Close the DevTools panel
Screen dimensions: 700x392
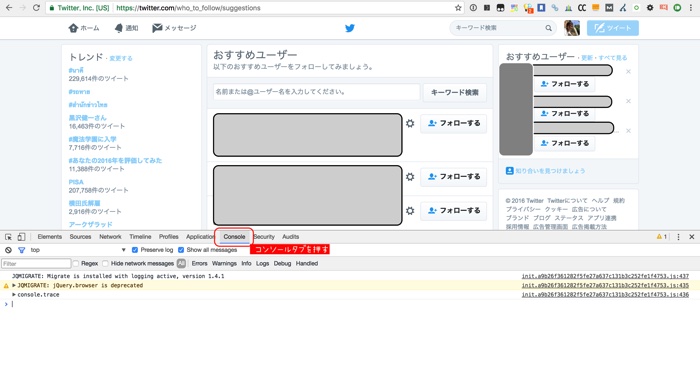click(x=692, y=237)
